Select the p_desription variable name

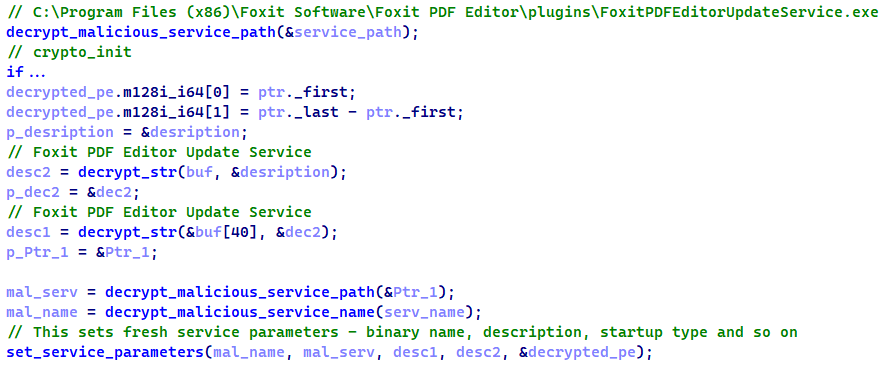60,133
